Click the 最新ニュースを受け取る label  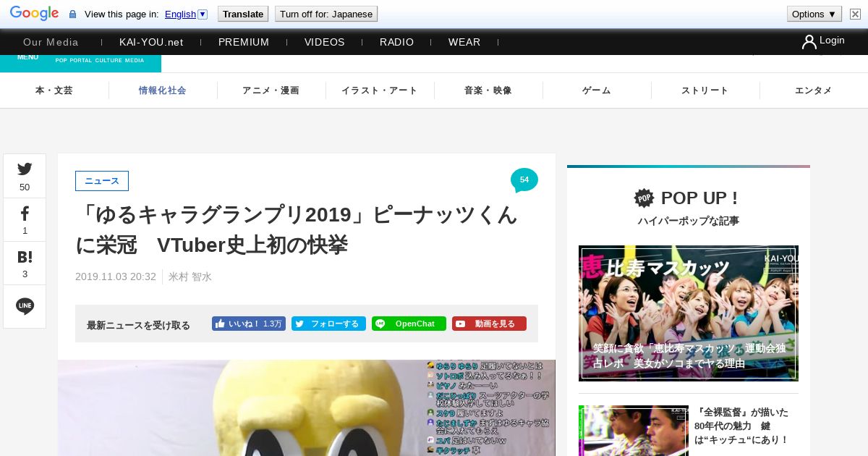click(138, 325)
